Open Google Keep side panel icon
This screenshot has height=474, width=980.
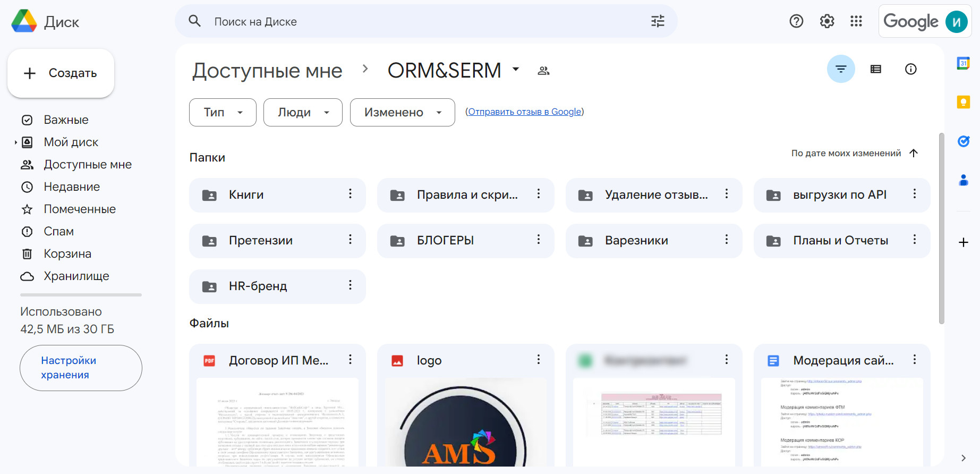pyautogui.click(x=963, y=102)
